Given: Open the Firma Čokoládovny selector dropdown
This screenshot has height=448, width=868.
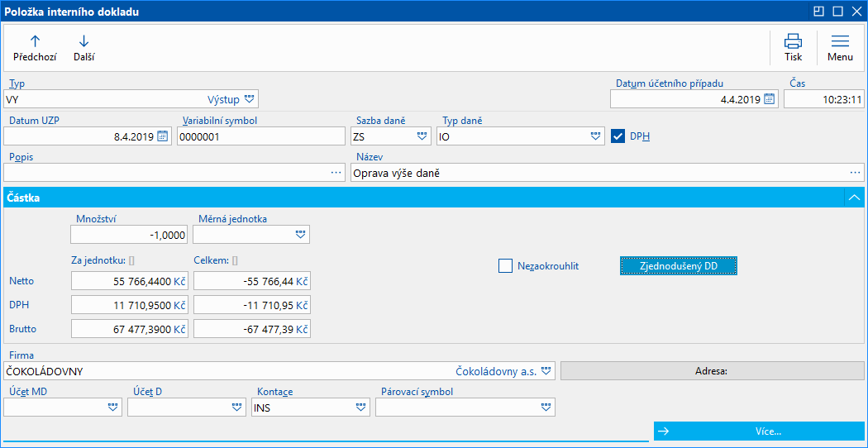Looking at the screenshot, I should coord(546,371).
